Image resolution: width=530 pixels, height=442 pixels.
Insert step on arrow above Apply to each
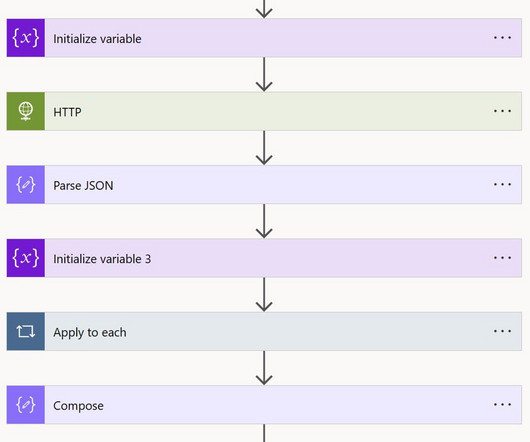pos(264,295)
